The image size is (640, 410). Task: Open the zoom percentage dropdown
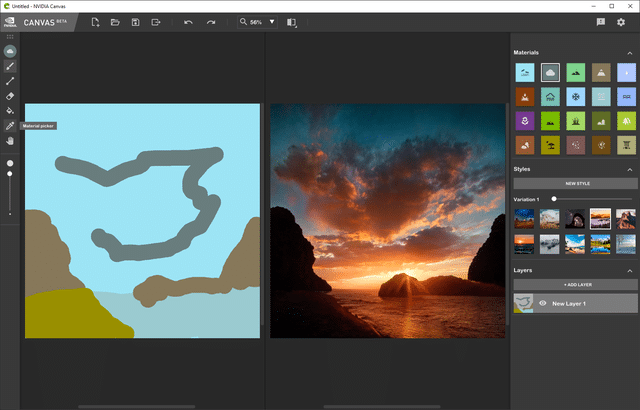click(272, 22)
